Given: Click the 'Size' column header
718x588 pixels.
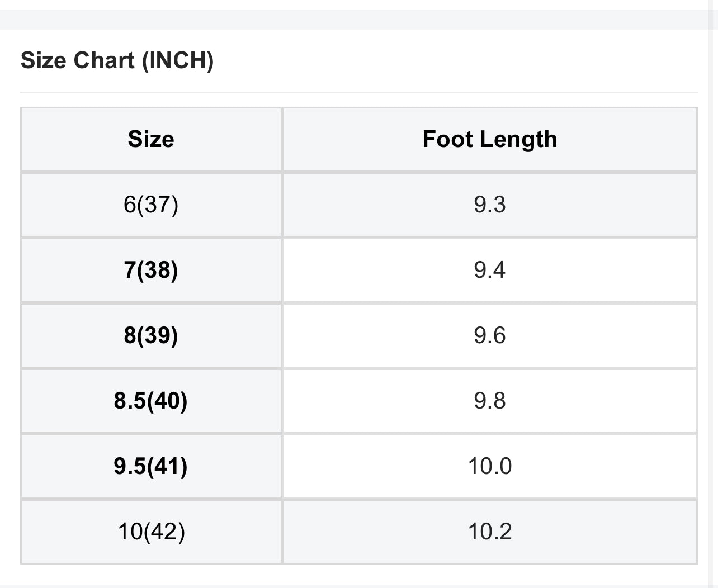Looking at the screenshot, I should (151, 139).
